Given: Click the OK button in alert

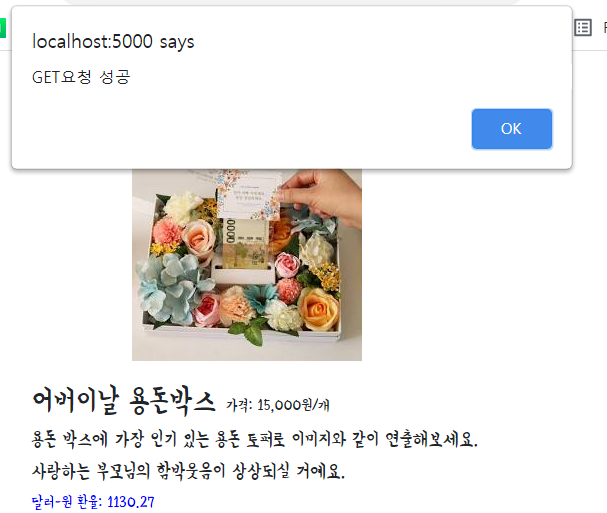Looking at the screenshot, I should [x=512, y=129].
